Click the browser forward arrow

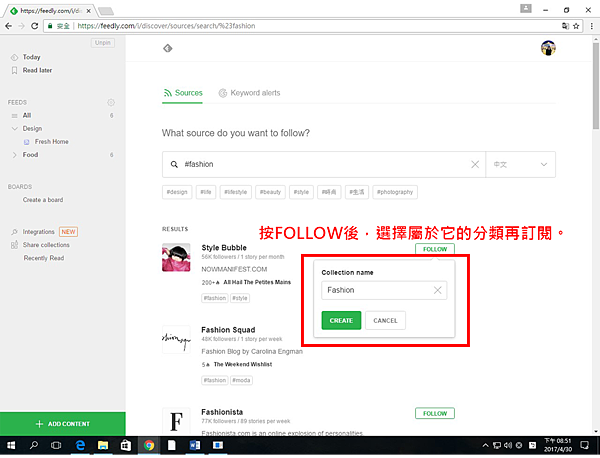click(21, 26)
